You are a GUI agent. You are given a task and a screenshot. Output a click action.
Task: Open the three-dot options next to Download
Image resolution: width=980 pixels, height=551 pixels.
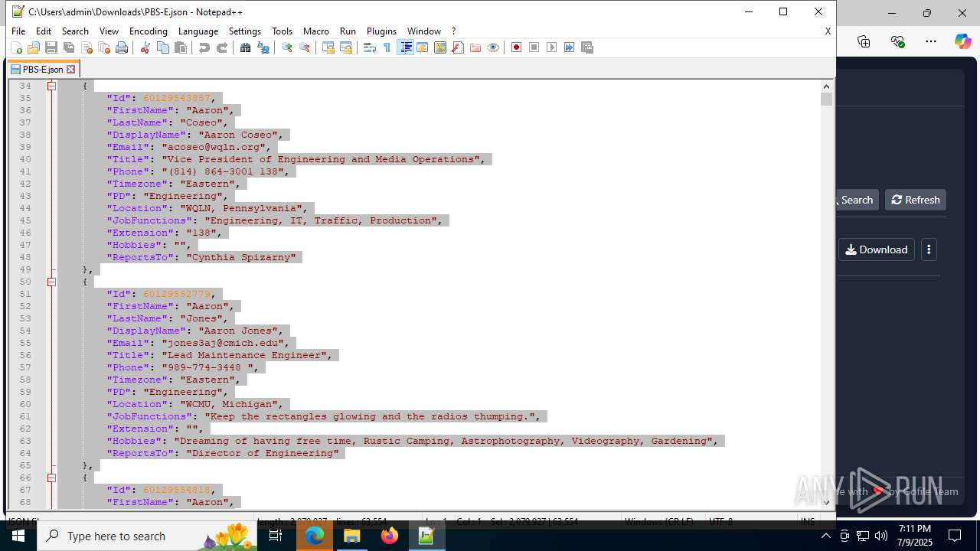929,249
